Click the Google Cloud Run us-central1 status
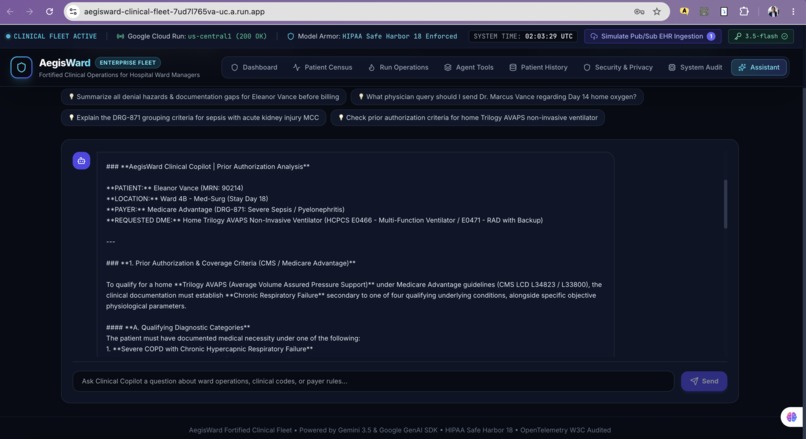The width and height of the screenshot is (806, 439). pos(192,36)
